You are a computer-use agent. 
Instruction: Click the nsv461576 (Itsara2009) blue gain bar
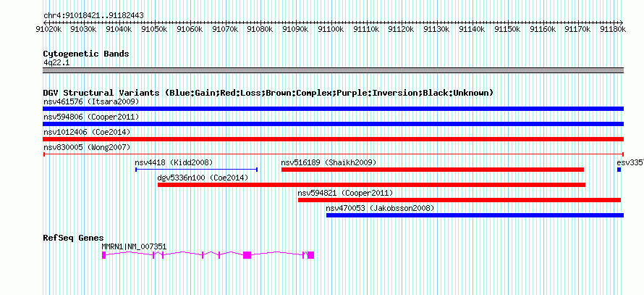click(x=333, y=109)
